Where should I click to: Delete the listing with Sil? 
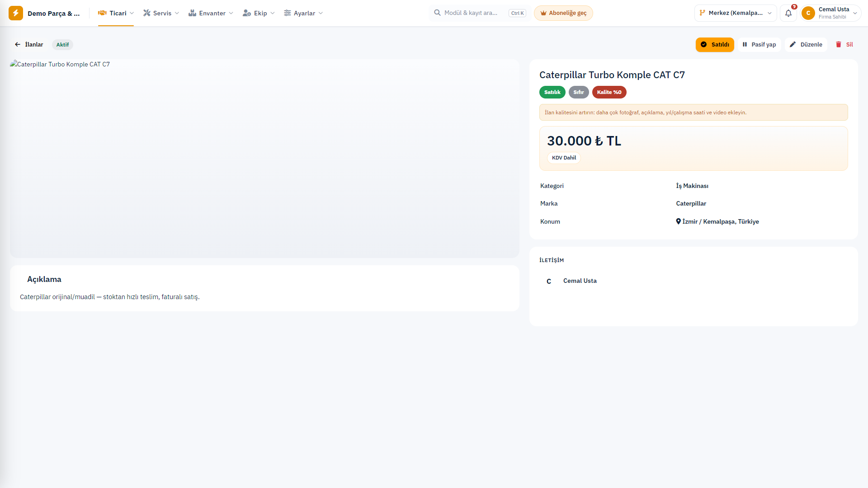coord(844,45)
